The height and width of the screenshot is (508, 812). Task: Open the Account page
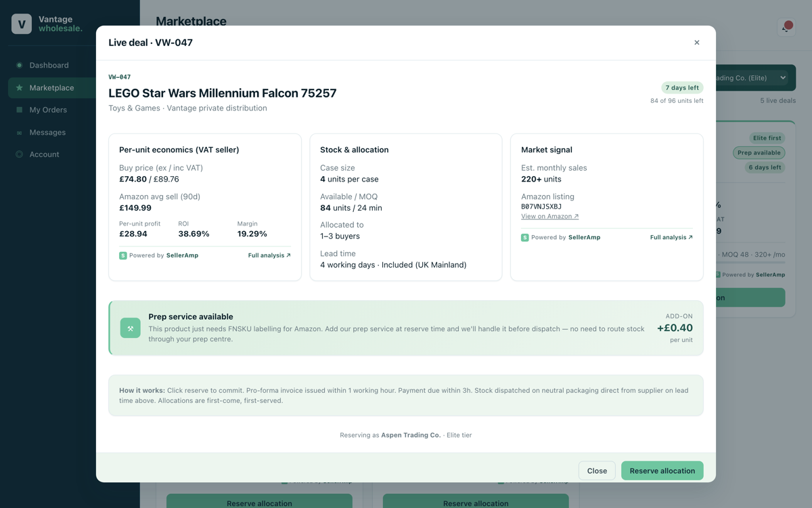click(x=44, y=154)
